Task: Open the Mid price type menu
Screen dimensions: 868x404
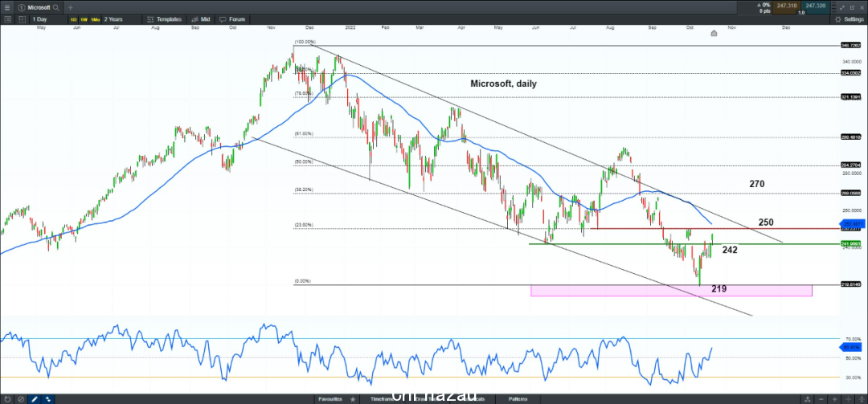Action: point(202,19)
